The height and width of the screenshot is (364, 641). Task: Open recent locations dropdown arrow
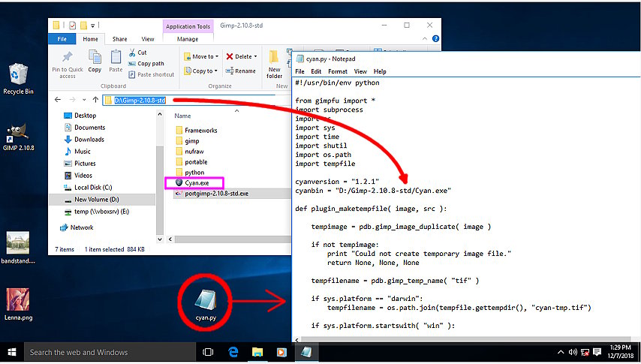click(84, 100)
